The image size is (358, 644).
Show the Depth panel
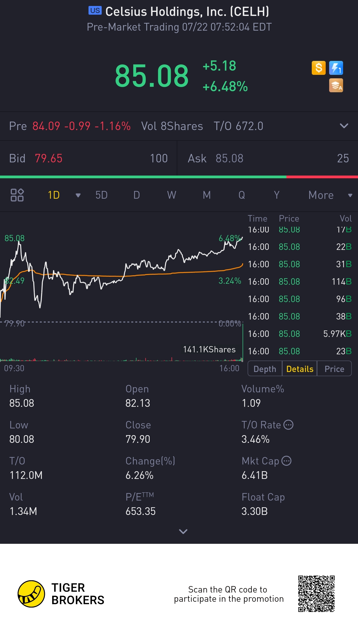(265, 369)
